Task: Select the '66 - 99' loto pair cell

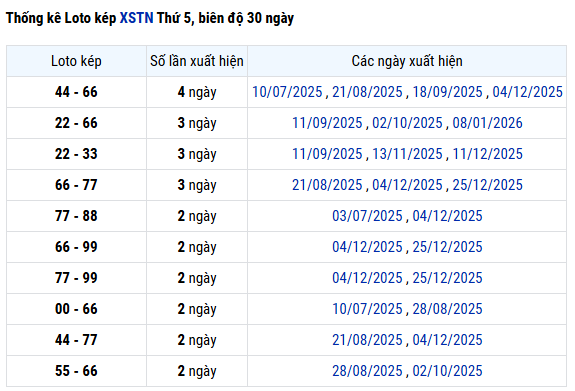Action: 76,247
